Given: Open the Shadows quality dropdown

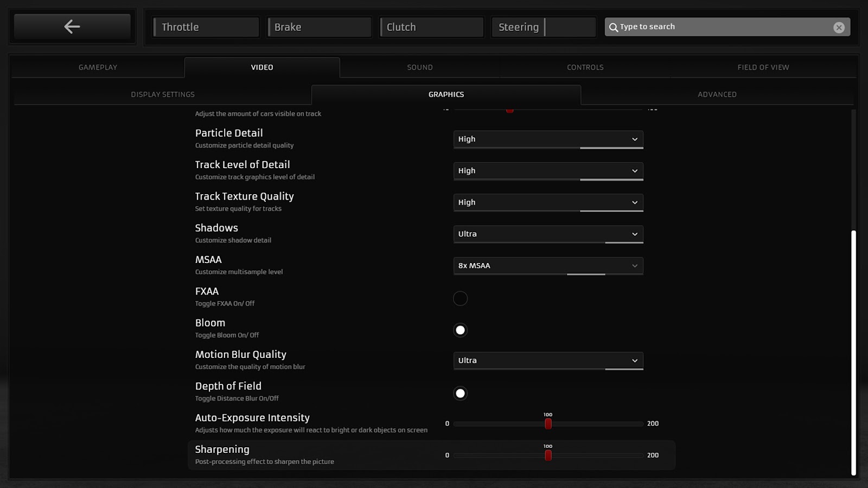Looking at the screenshot, I should coord(548,234).
